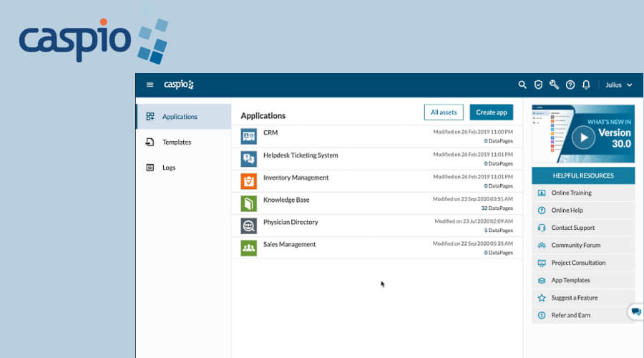Select Applications in the sidebar

[x=184, y=117]
